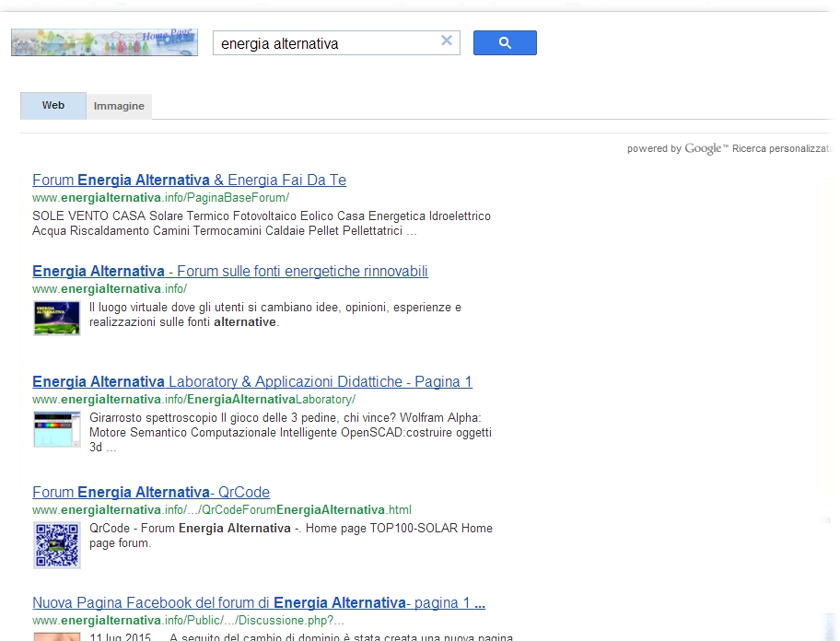This screenshot has width=840, height=641.
Task: Select the Web results tab
Action: point(53,106)
